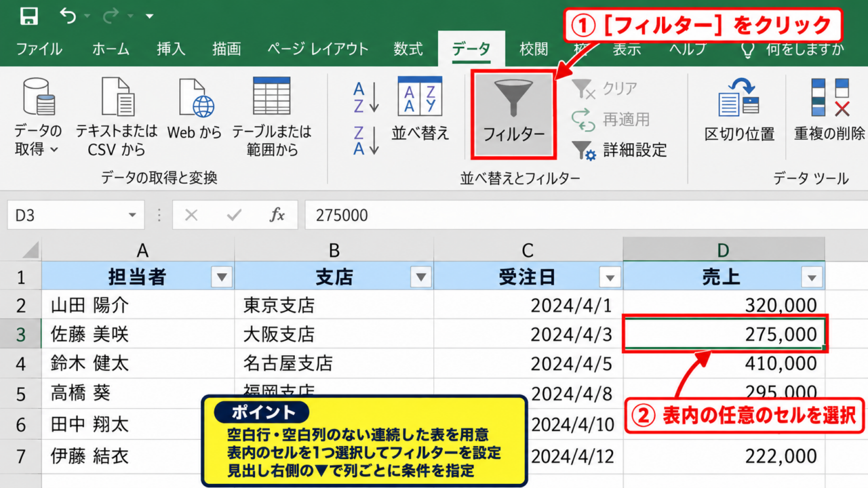The image size is (868, 488).
Task: Open the 支店 filter dropdown
Action: tap(421, 277)
